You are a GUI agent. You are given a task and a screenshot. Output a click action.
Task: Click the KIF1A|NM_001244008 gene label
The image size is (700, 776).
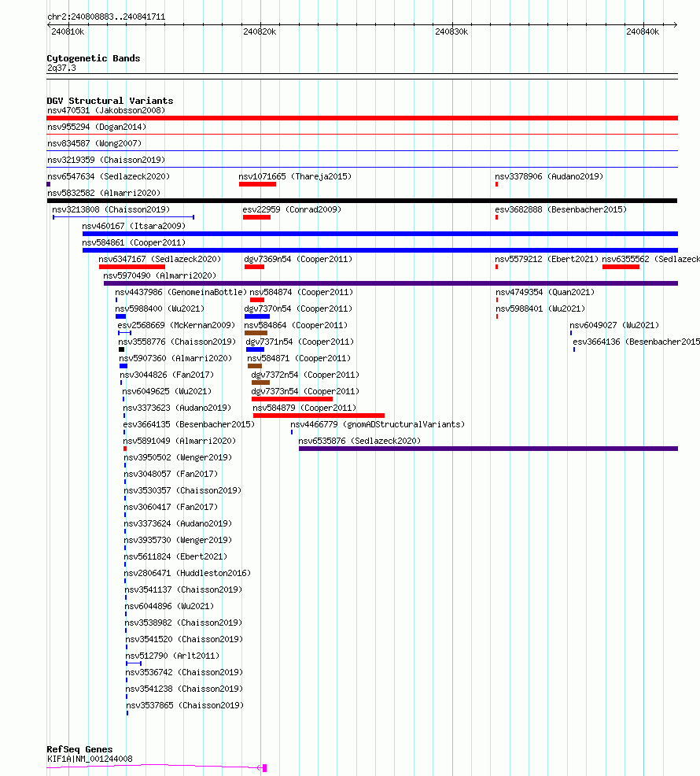tap(90, 759)
